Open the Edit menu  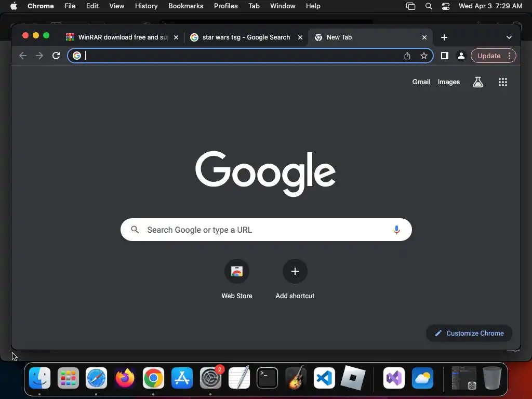point(92,6)
